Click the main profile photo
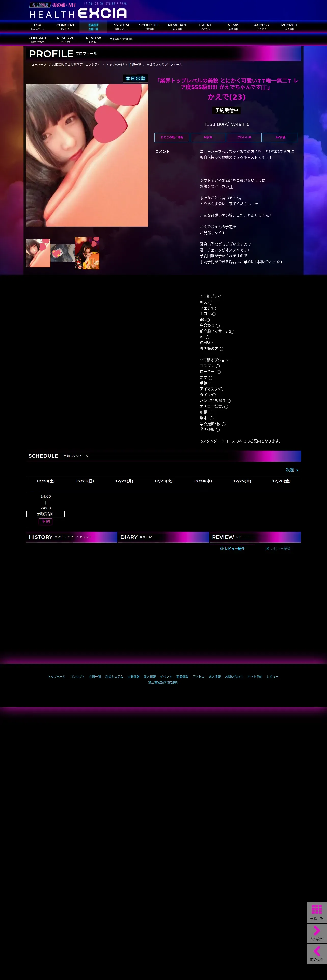This screenshot has height=980, width=327. point(87,155)
